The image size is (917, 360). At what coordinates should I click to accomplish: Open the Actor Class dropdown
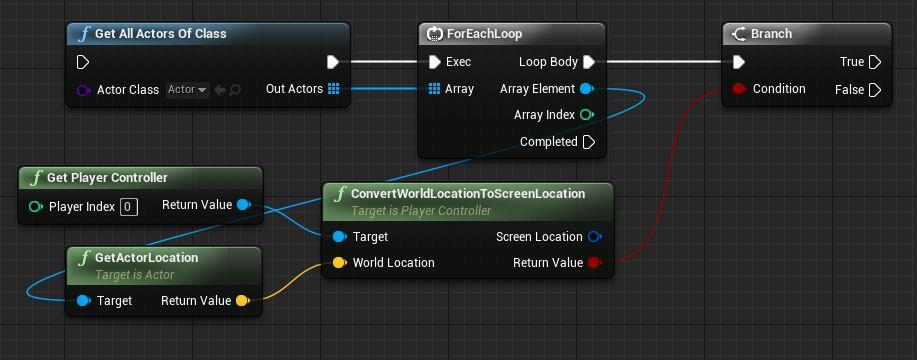coord(187,90)
